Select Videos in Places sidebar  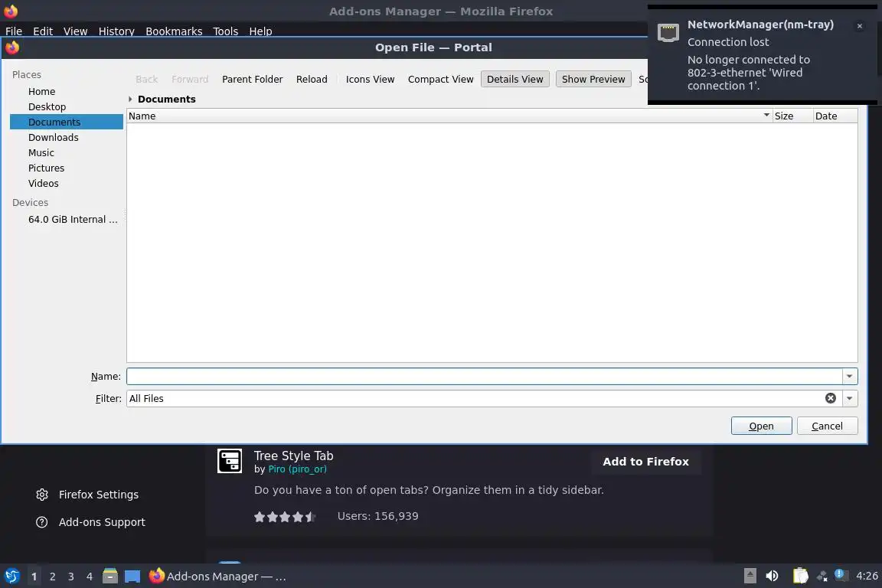coord(67,184)
